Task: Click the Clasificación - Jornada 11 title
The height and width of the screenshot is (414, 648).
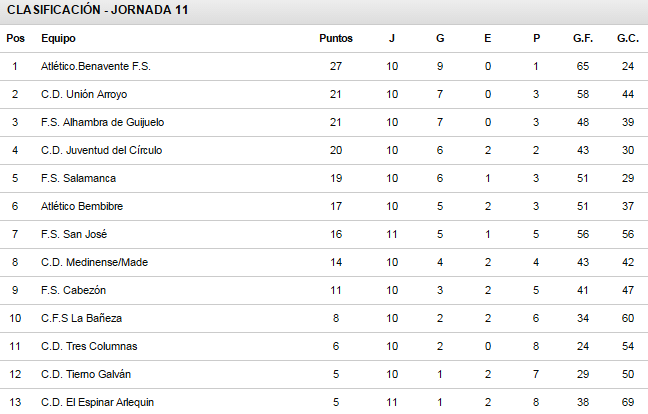Action: (98, 10)
